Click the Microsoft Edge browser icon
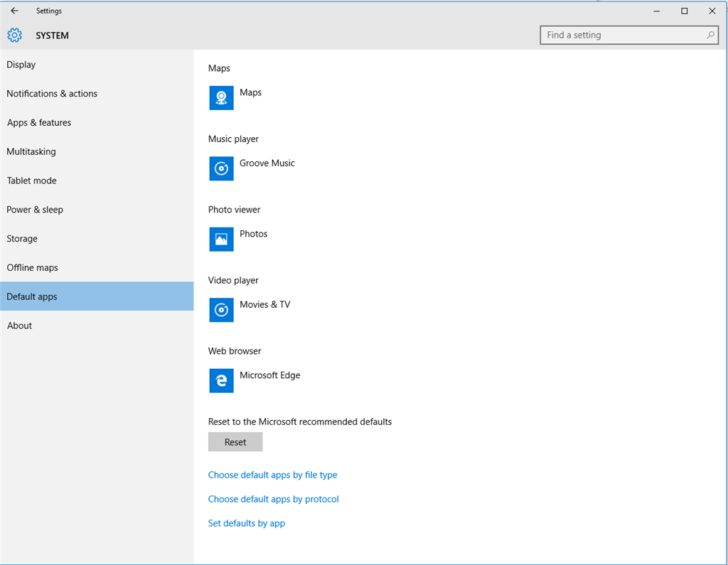 tap(221, 381)
